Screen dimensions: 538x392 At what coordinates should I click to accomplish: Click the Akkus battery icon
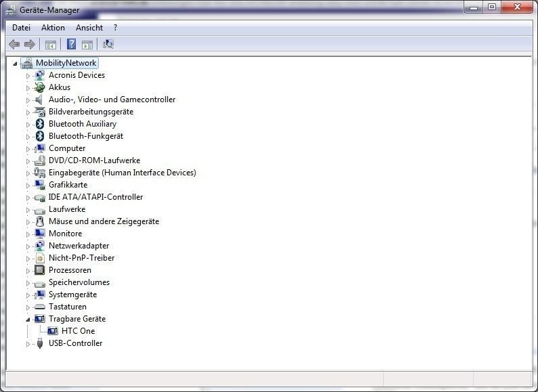click(x=40, y=87)
